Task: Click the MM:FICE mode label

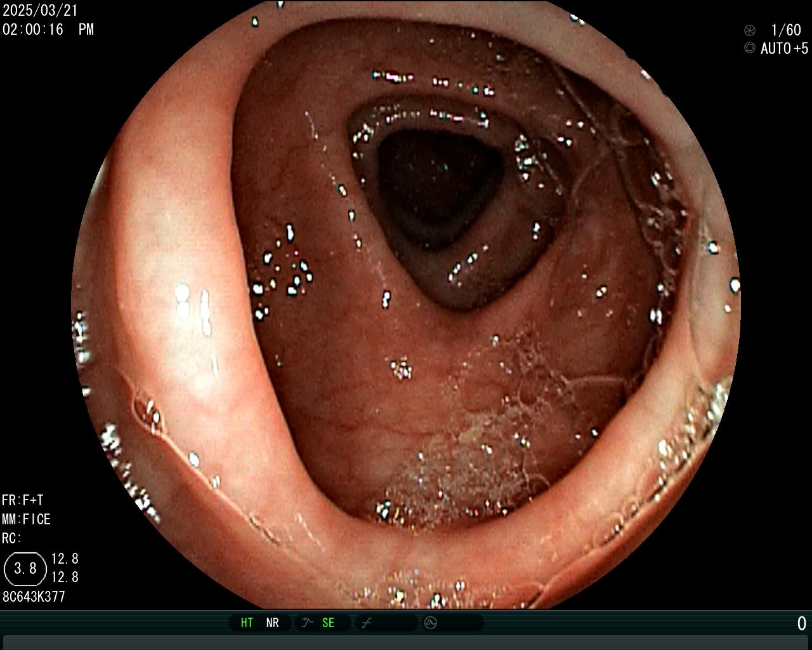Action: point(26,519)
